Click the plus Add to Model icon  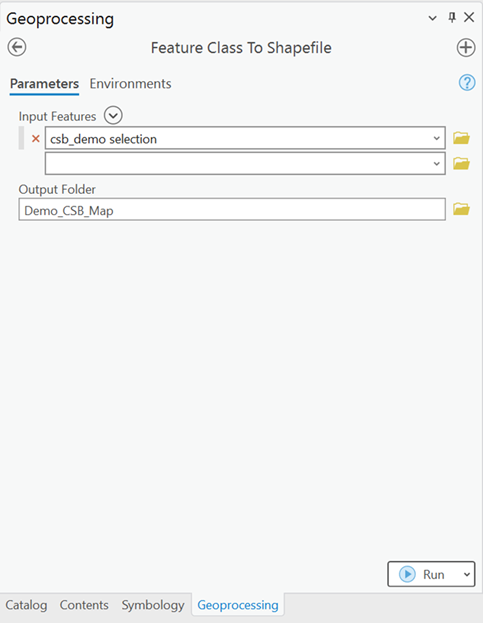point(466,48)
